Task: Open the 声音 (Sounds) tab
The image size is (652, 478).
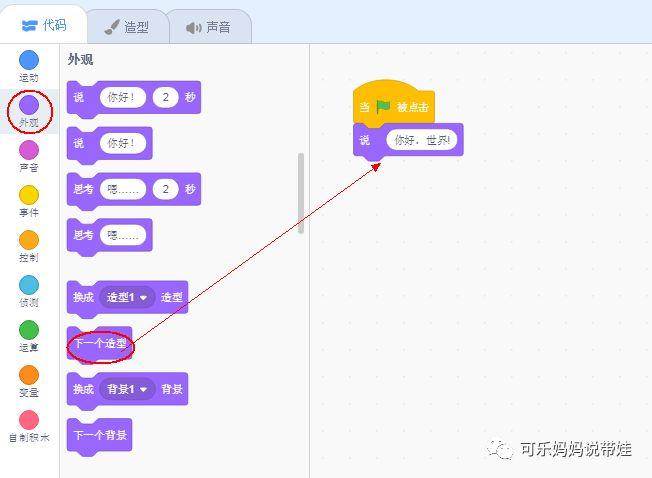Action: point(209,27)
